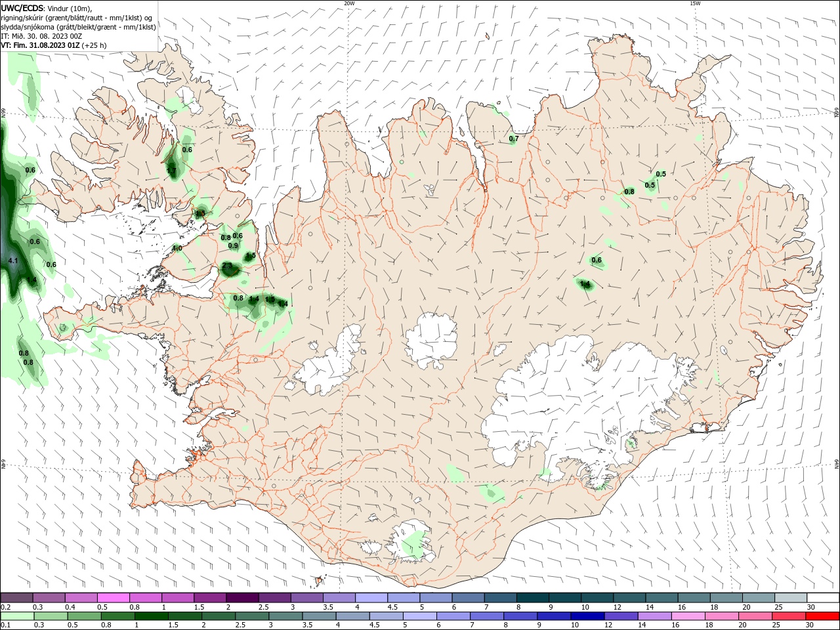Click the '20W' longitude label
Image resolution: width=840 pixels, height=630 pixels.
coord(349,3)
